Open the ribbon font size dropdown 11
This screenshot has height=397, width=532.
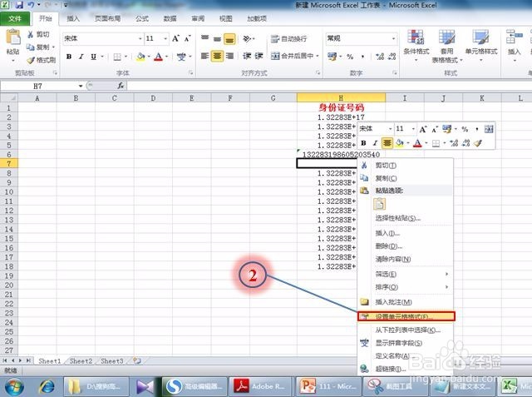point(165,39)
